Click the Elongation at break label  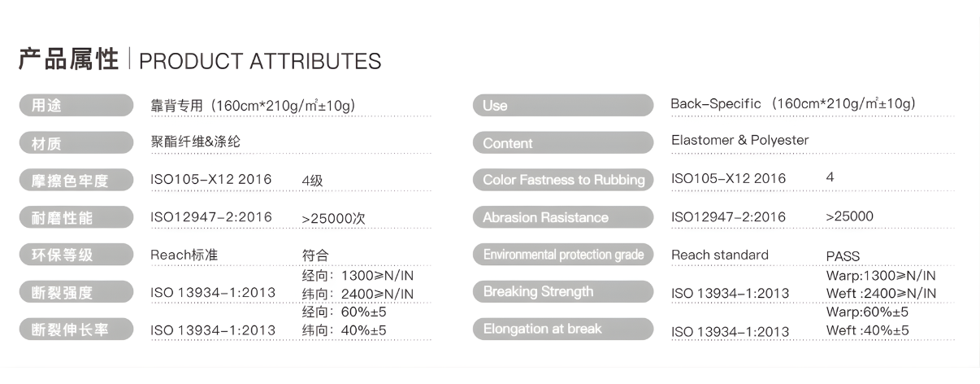[x=562, y=329]
